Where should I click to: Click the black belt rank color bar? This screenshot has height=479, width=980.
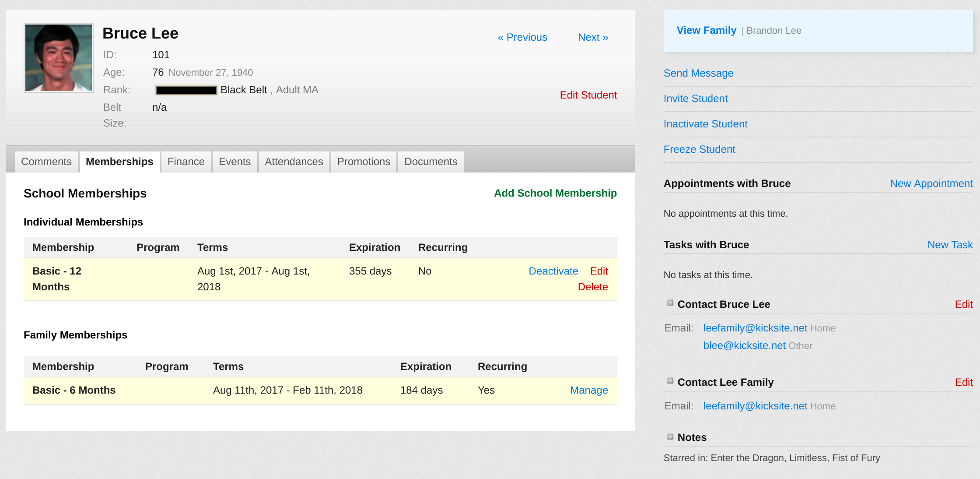coord(186,90)
